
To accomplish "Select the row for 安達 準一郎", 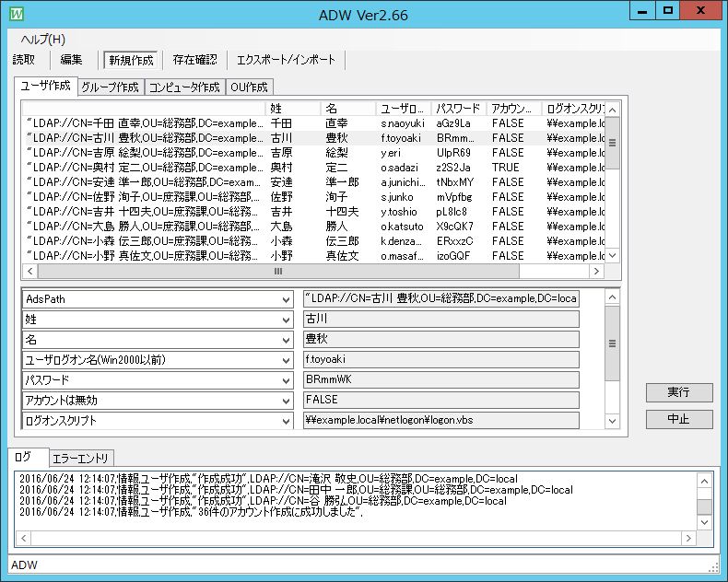I will (x=314, y=182).
